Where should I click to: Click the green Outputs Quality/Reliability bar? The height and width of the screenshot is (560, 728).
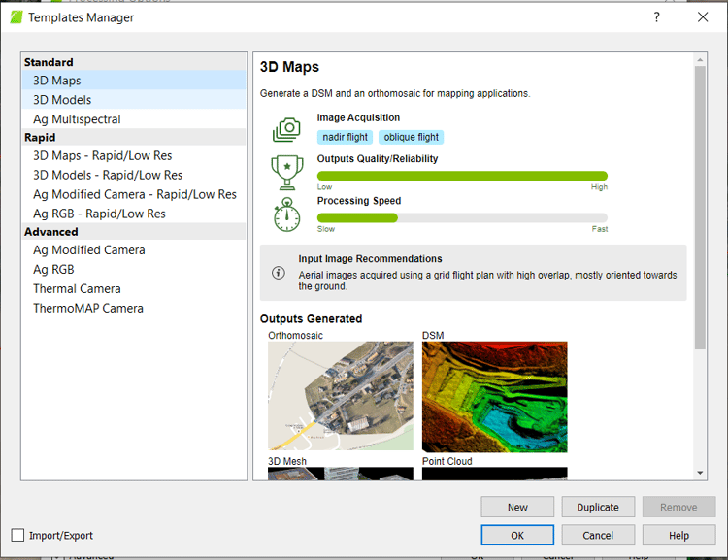(462, 176)
